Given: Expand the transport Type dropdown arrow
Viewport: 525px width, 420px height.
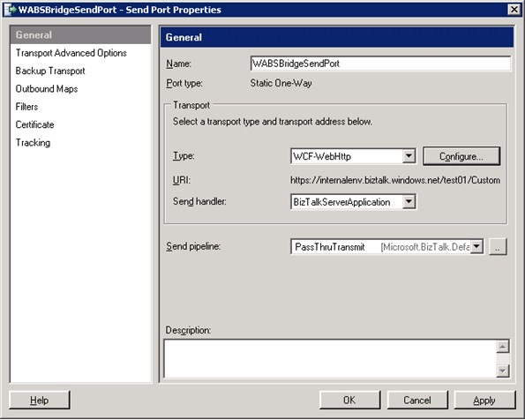Looking at the screenshot, I should [x=409, y=156].
